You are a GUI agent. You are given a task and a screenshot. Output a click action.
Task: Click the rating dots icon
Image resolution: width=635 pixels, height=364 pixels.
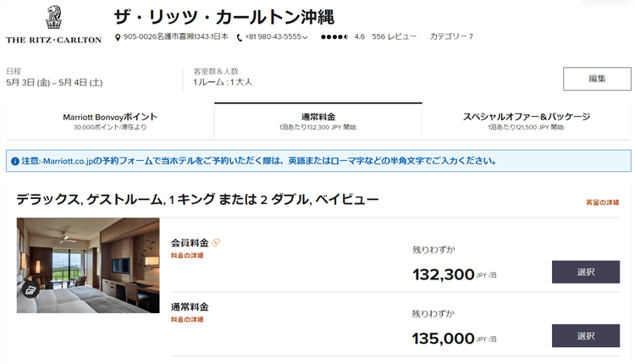click(x=334, y=37)
